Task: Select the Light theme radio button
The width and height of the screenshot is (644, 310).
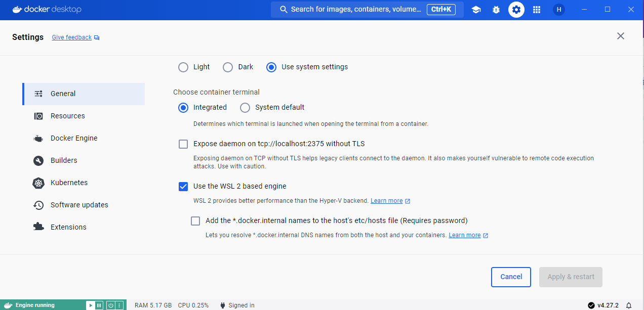Action: click(183, 67)
